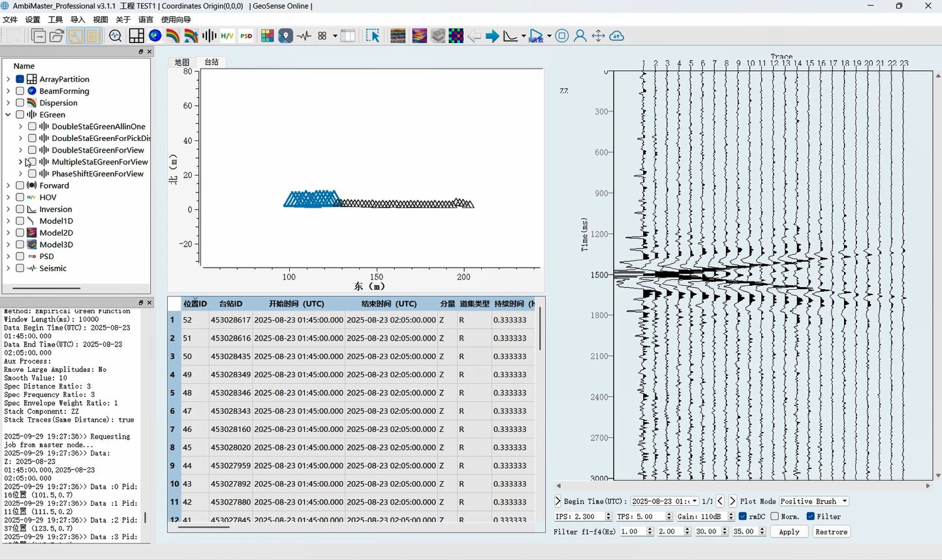
Task: Enable the Norm. checkbox
Action: [x=775, y=516]
